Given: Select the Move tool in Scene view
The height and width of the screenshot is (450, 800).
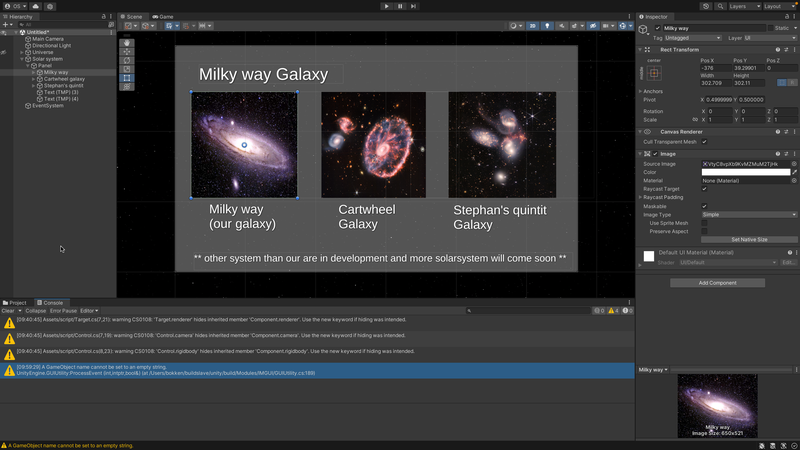Looking at the screenshot, I should pos(126,52).
